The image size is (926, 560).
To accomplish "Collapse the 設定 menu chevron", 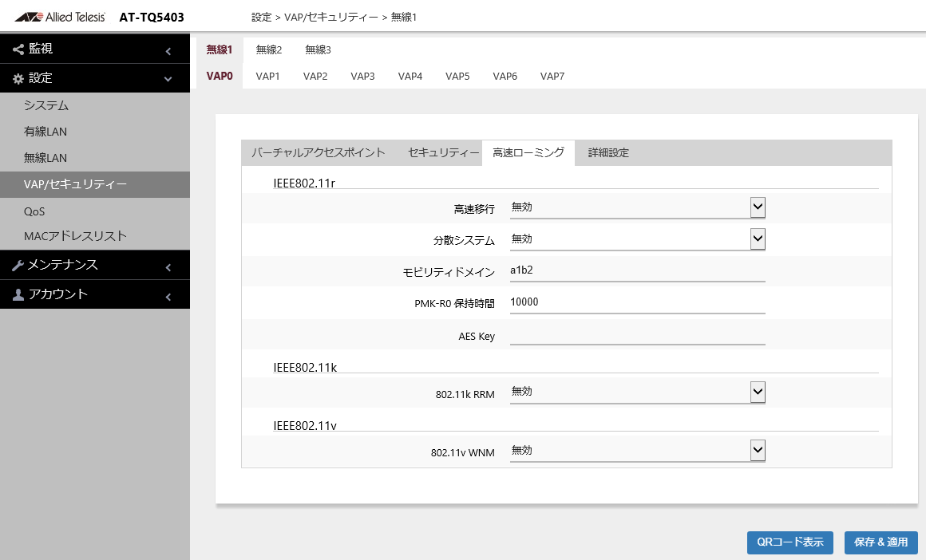I will tap(168, 79).
